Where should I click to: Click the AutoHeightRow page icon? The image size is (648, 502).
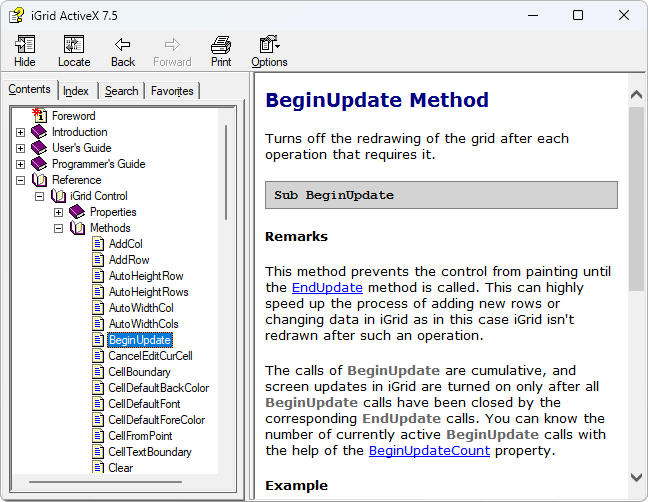(98, 276)
